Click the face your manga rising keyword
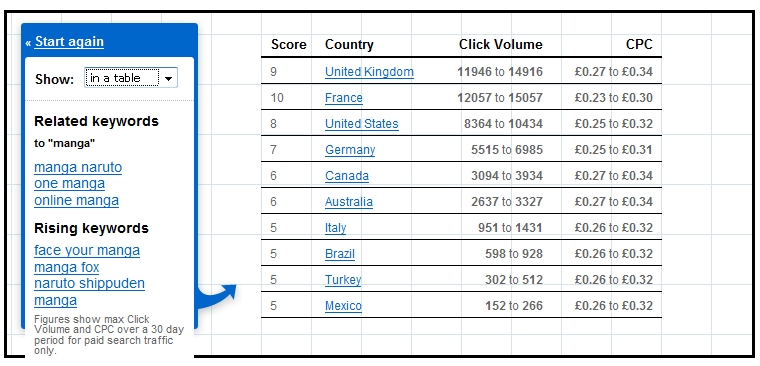The image size is (760, 366). [87, 250]
